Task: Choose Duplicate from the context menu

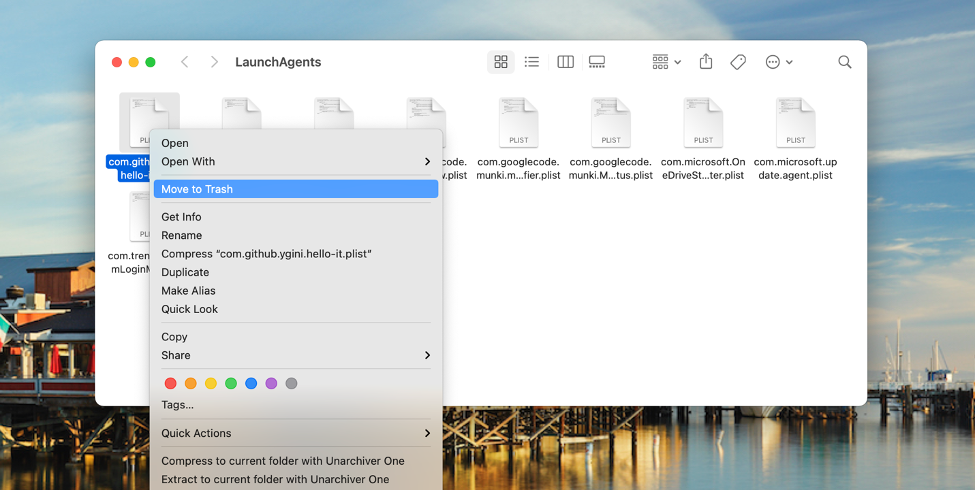Action: (x=185, y=272)
